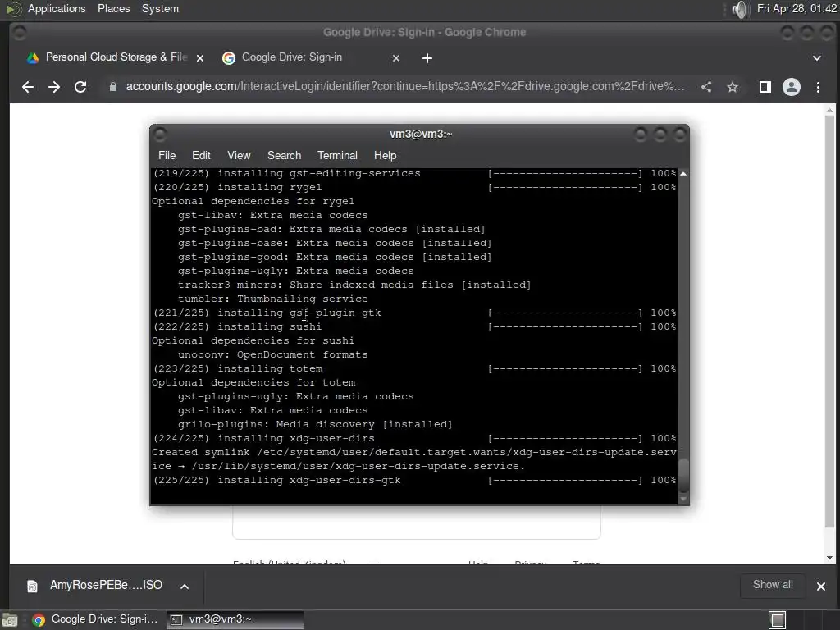Reload the Google sign-in page
This screenshot has height=630, width=840.
tap(80, 87)
